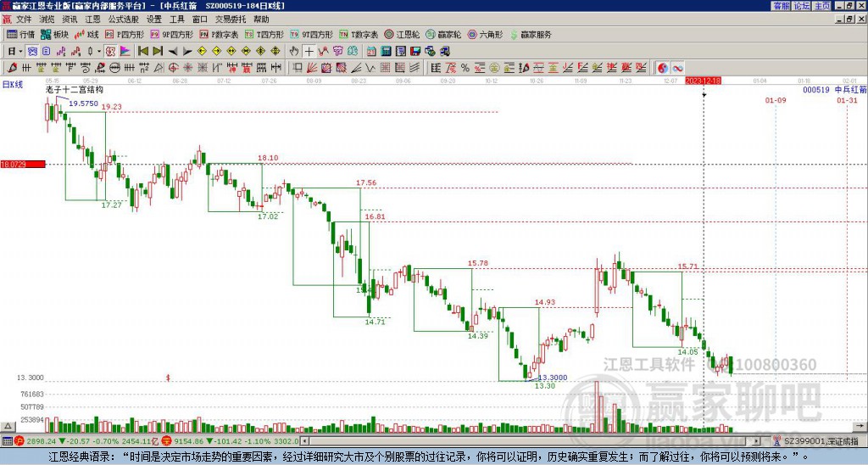Click the 2023-12-18 date marker

pyautogui.click(x=703, y=81)
